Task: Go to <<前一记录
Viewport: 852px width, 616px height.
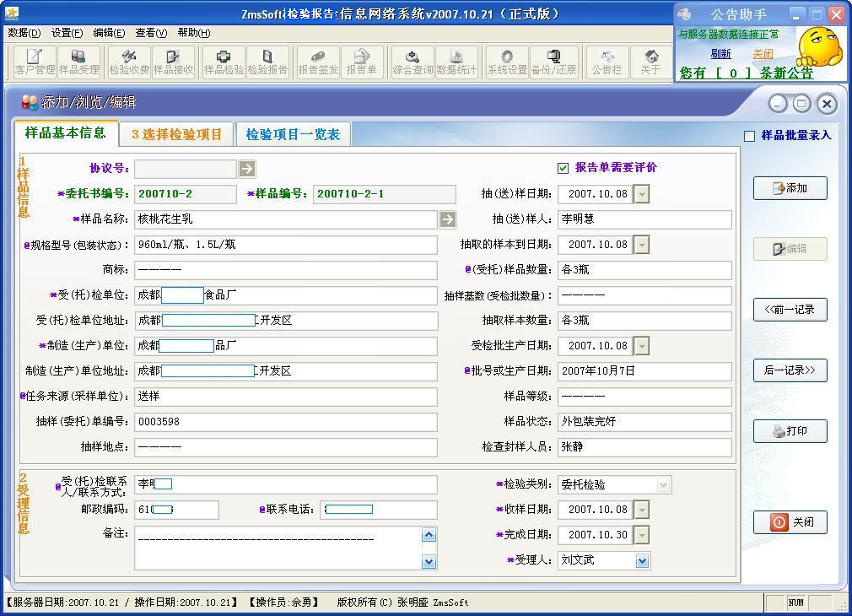Action: coord(790,310)
